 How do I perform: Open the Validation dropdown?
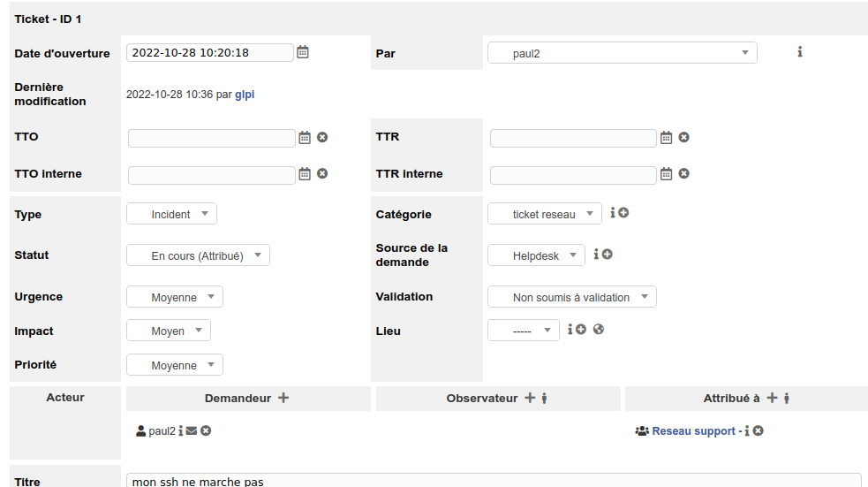tap(572, 297)
